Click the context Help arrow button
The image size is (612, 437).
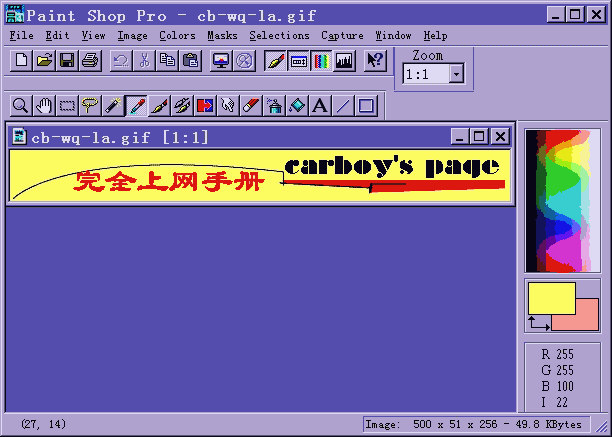click(x=375, y=60)
